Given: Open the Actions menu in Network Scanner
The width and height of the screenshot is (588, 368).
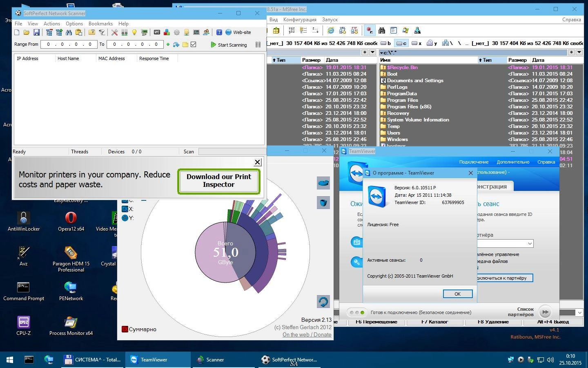Looking at the screenshot, I should coord(52,24).
